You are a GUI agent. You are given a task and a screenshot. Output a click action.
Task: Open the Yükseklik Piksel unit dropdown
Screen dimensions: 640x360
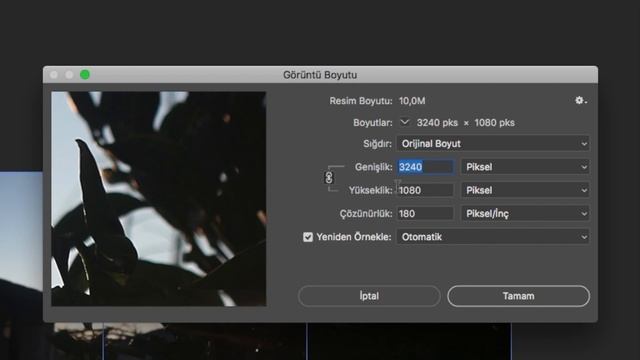(x=525, y=190)
